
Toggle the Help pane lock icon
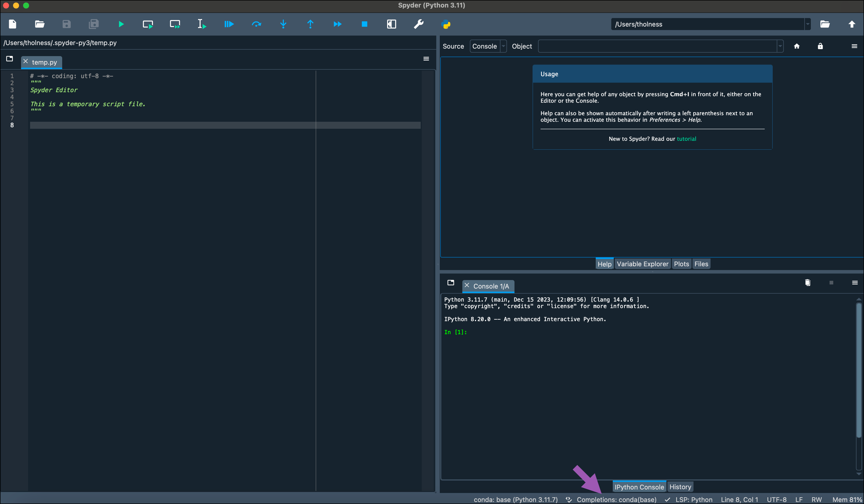(x=820, y=46)
